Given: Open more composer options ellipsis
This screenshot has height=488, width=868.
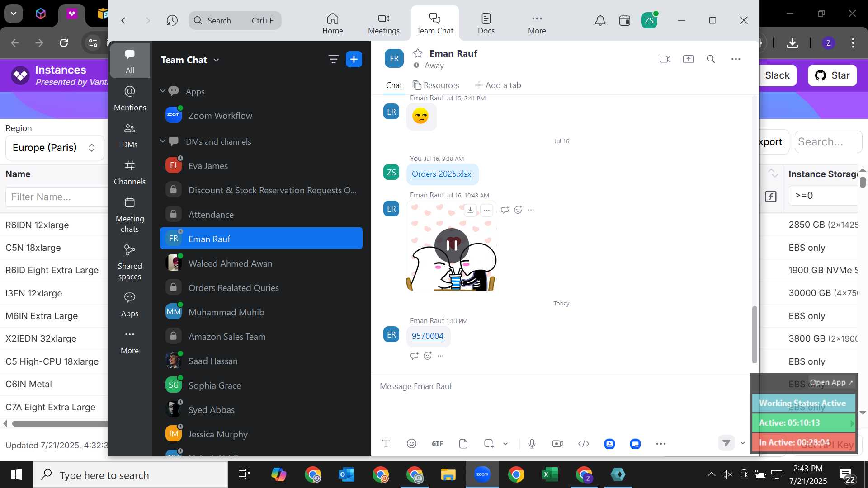Looking at the screenshot, I should pyautogui.click(x=660, y=444).
